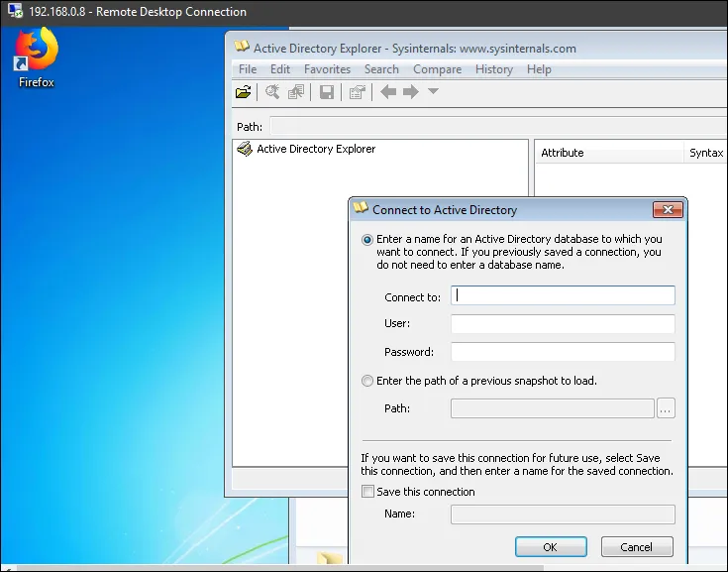728x572 pixels.
Task: Click the browse (...) button beside snapshot Path
Action: click(x=666, y=408)
